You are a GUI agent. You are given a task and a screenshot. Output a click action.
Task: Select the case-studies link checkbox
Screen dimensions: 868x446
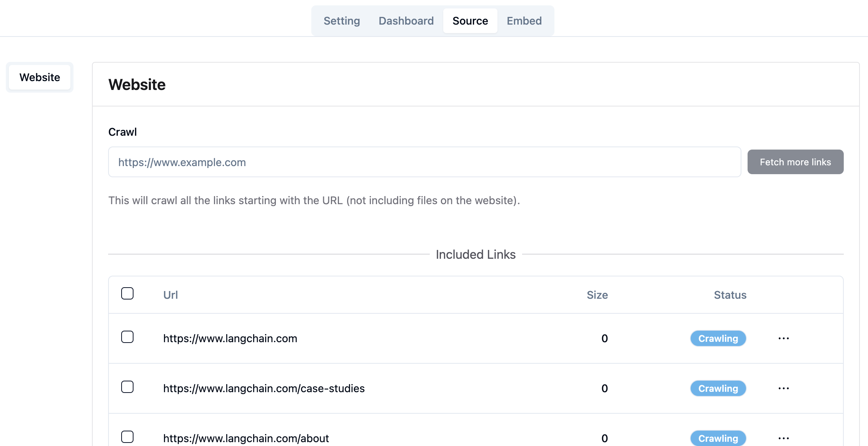127,387
